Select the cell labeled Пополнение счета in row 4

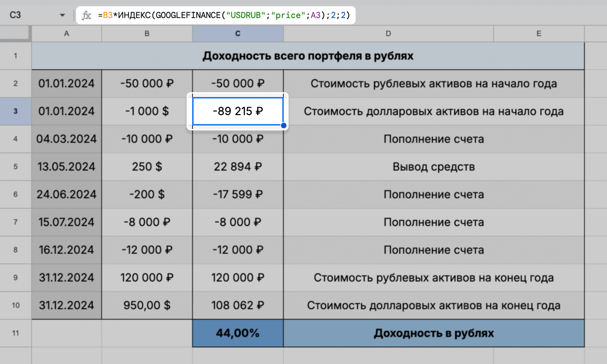(433, 139)
